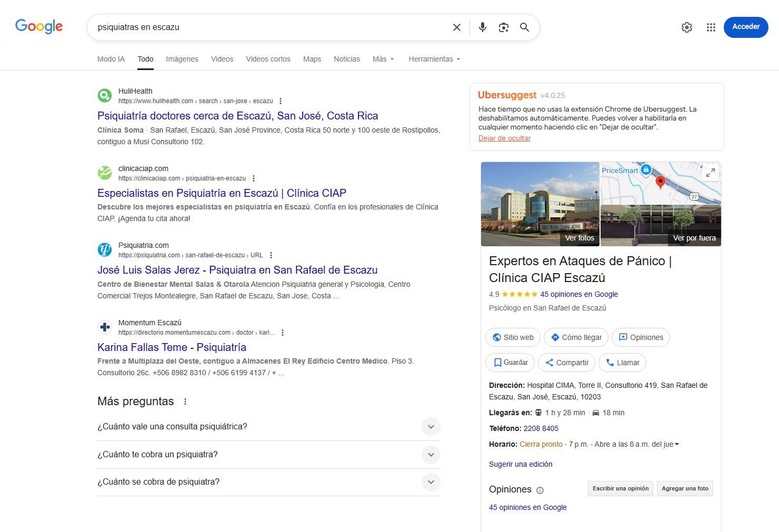Screen dimensions: 779x532
Task: Expand the map with fullscreen icon
Action: pos(710,172)
